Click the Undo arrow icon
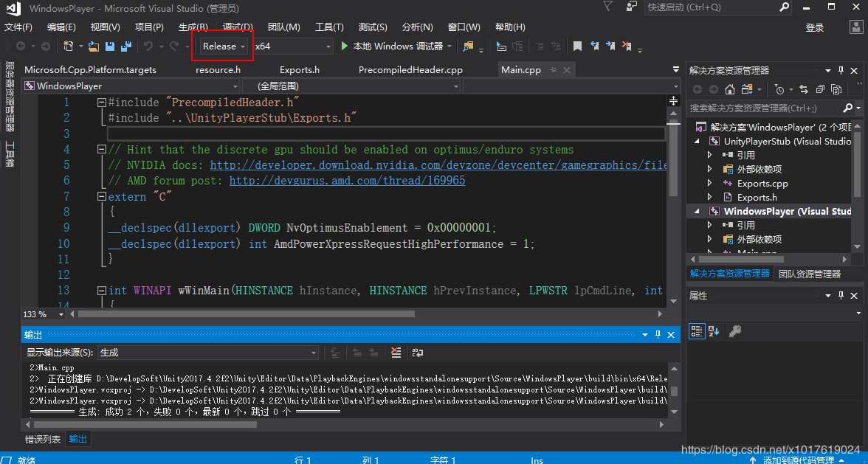868x464 pixels. tap(148, 46)
